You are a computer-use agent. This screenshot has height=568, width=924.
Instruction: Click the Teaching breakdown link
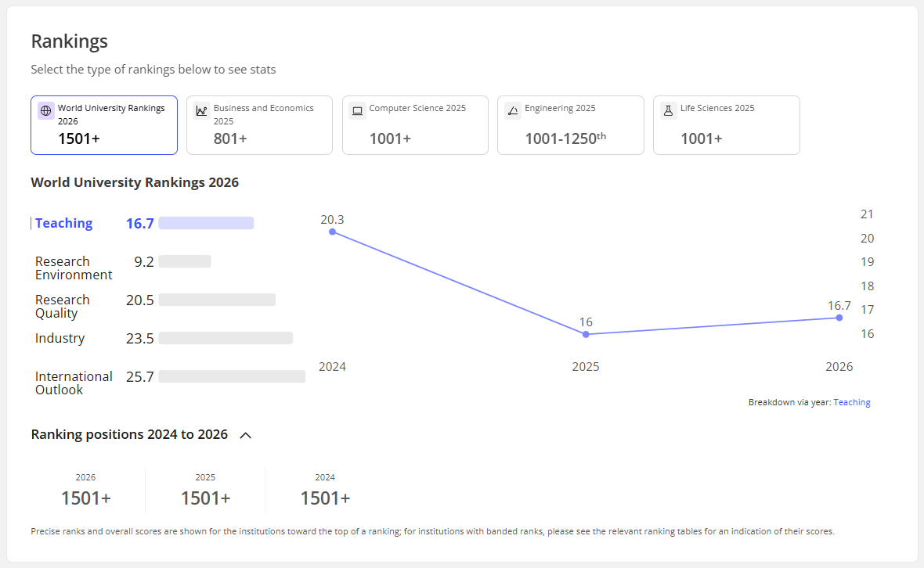(x=852, y=402)
